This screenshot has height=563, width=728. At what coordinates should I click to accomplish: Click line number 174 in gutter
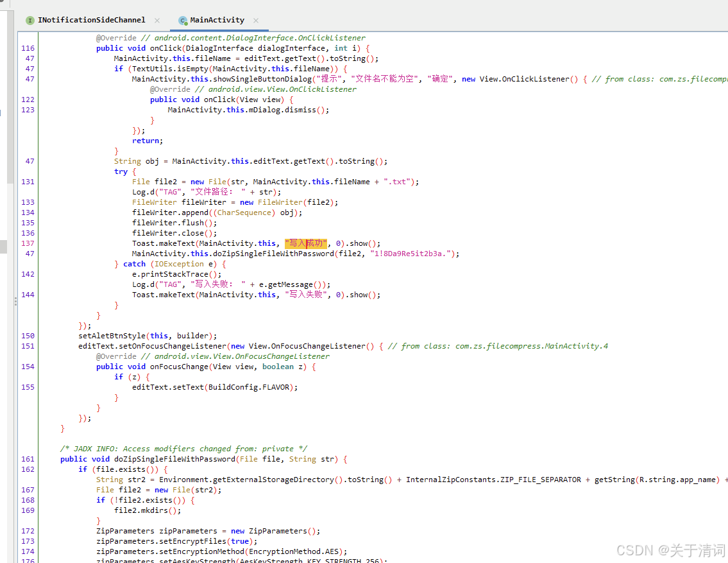(x=28, y=551)
